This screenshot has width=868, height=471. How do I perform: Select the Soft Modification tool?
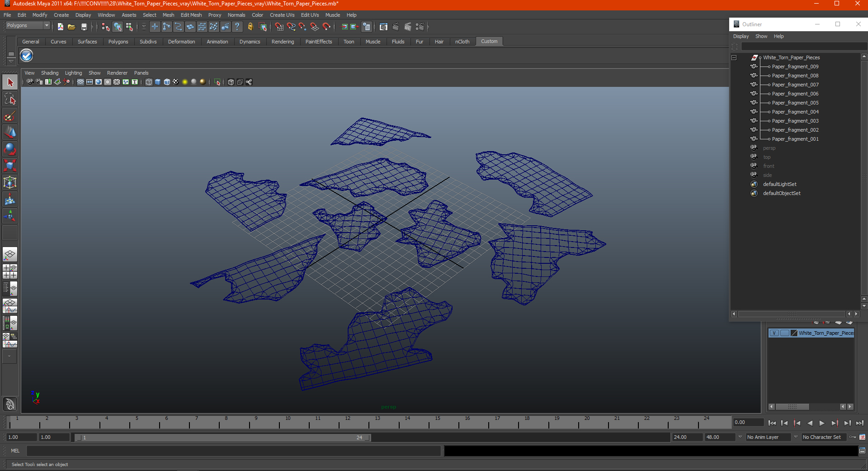coord(10,199)
